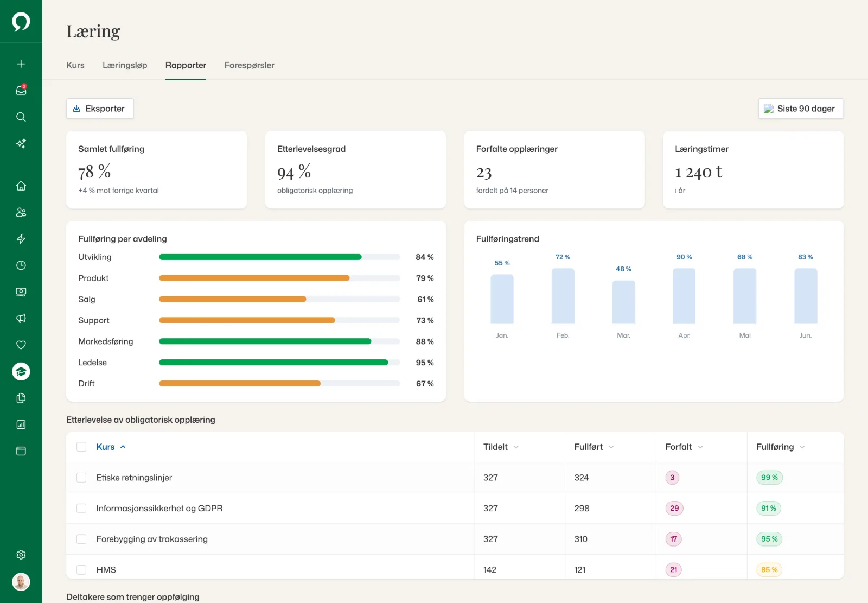
Task: Click the 85 % completion badge for HMS
Action: click(x=769, y=570)
